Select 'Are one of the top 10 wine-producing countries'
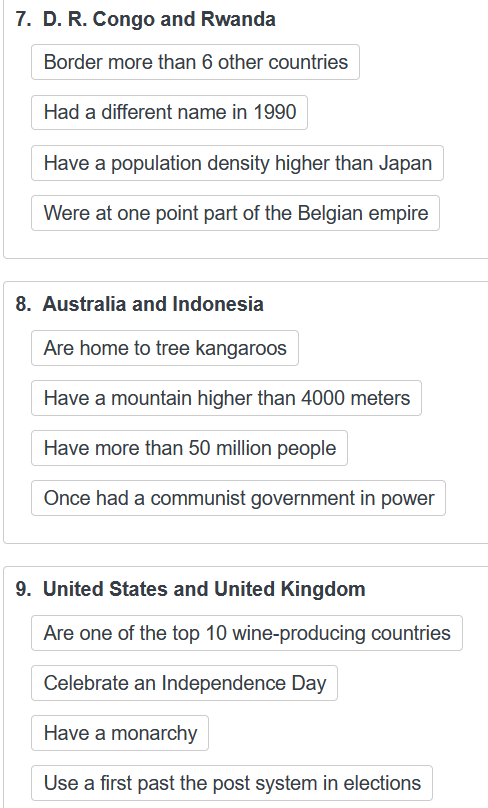488x808 pixels. [x=247, y=633]
